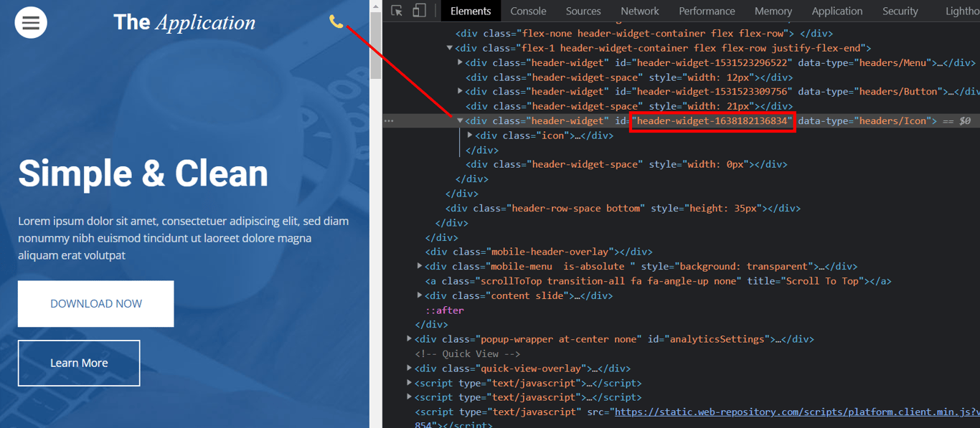Viewport: 980px width, 428px height.
Task: Activate the DevTools inspect element picker
Action: [x=396, y=11]
